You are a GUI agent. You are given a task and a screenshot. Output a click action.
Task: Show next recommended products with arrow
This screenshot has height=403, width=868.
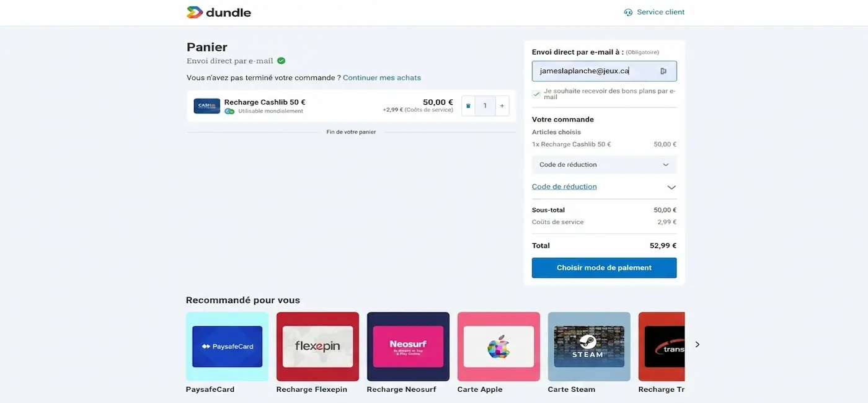point(697,345)
